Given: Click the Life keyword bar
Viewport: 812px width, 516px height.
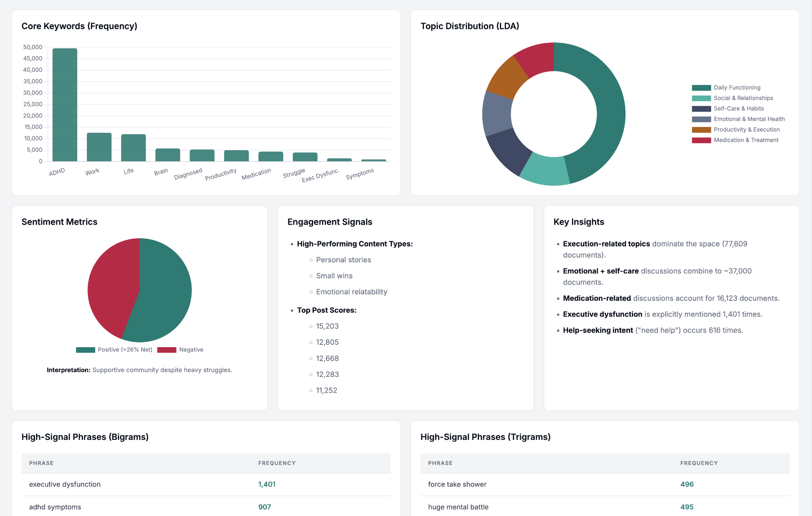Looking at the screenshot, I should (133, 148).
